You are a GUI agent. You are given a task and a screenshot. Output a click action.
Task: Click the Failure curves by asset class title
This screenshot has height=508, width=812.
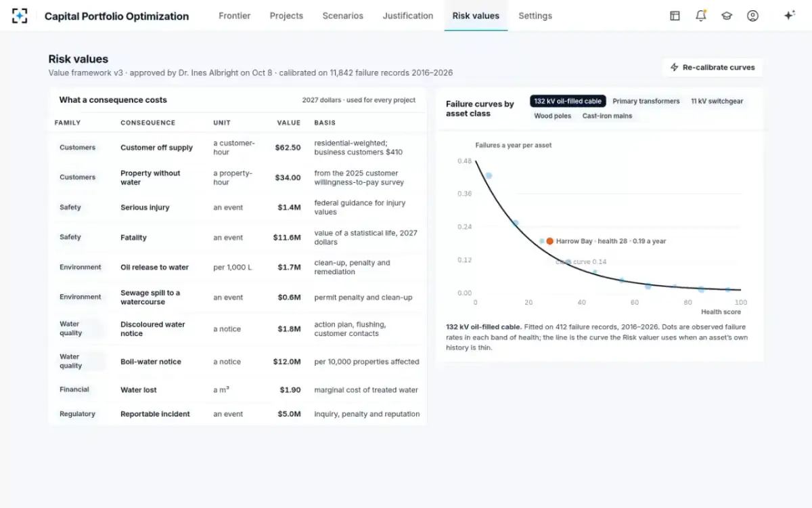[x=480, y=108]
